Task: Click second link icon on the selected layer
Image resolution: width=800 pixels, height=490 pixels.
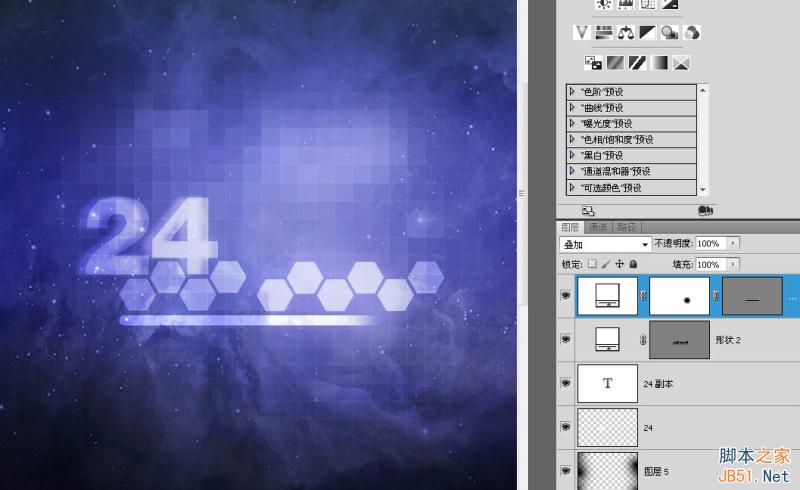Action: tap(716, 296)
